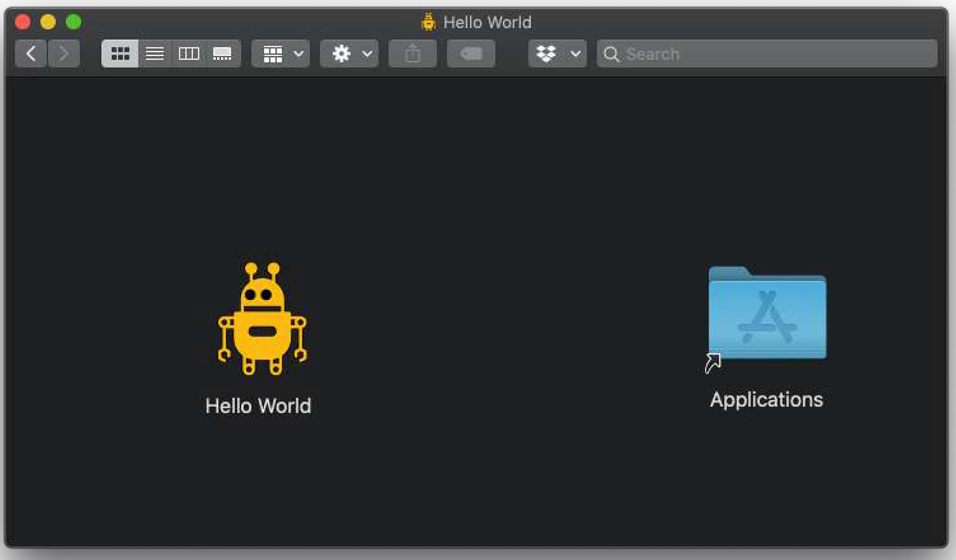Go back using the left chevron button
The image size is (956, 560).
click(x=31, y=54)
